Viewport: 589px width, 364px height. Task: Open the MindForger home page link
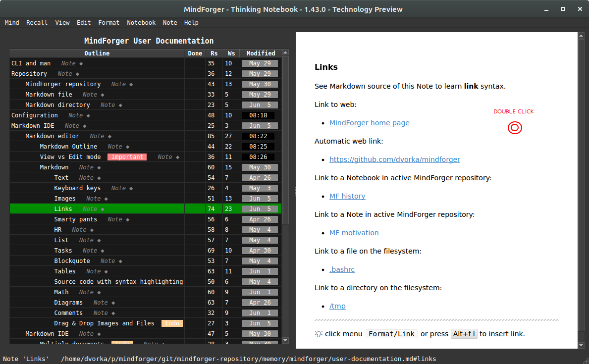tap(369, 123)
